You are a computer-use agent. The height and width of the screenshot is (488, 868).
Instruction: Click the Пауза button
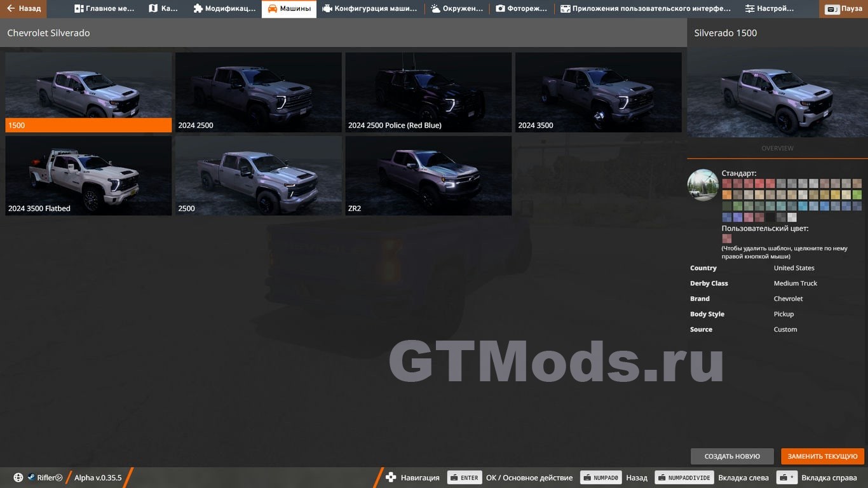coord(844,9)
